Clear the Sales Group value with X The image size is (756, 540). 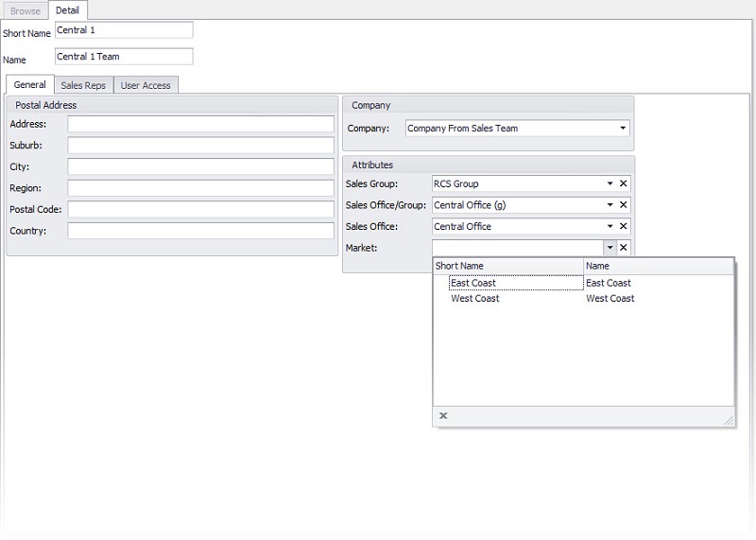click(623, 183)
